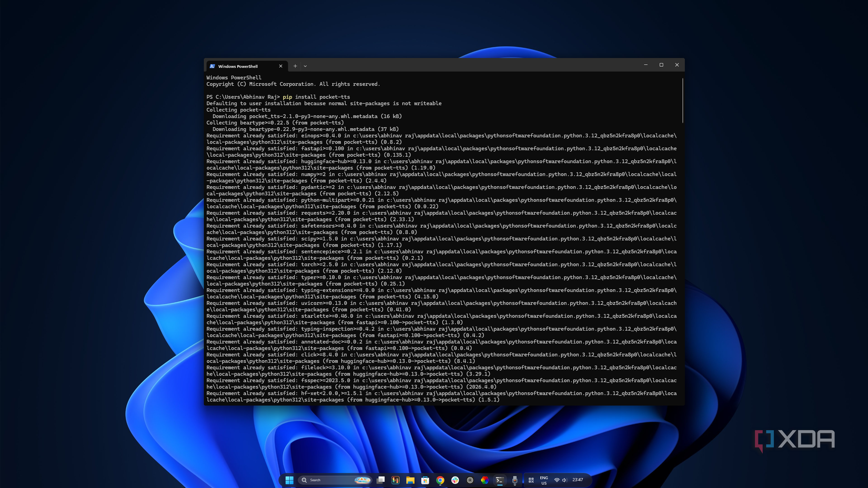
Task: Close the PowerShell window
Action: 677,65
